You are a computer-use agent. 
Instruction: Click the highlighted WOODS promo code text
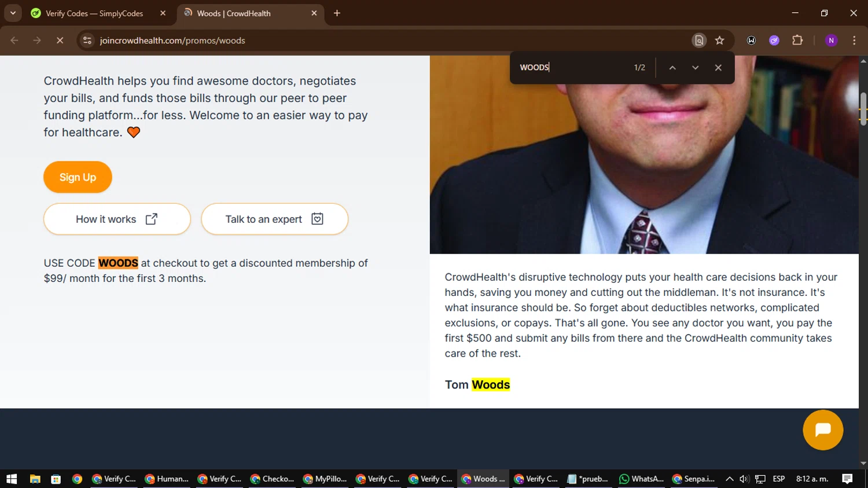118,263
